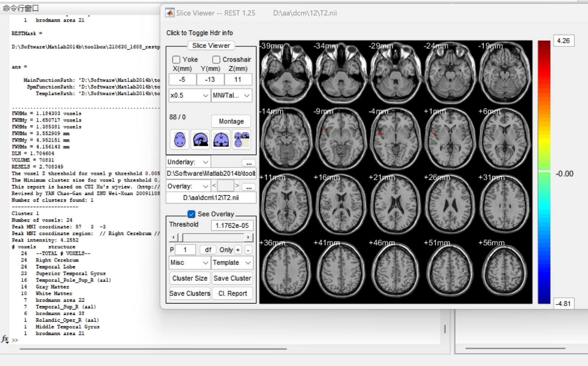Click threshold slider right arrow
Screen dimensions: 588x366
tap(248, 237)
